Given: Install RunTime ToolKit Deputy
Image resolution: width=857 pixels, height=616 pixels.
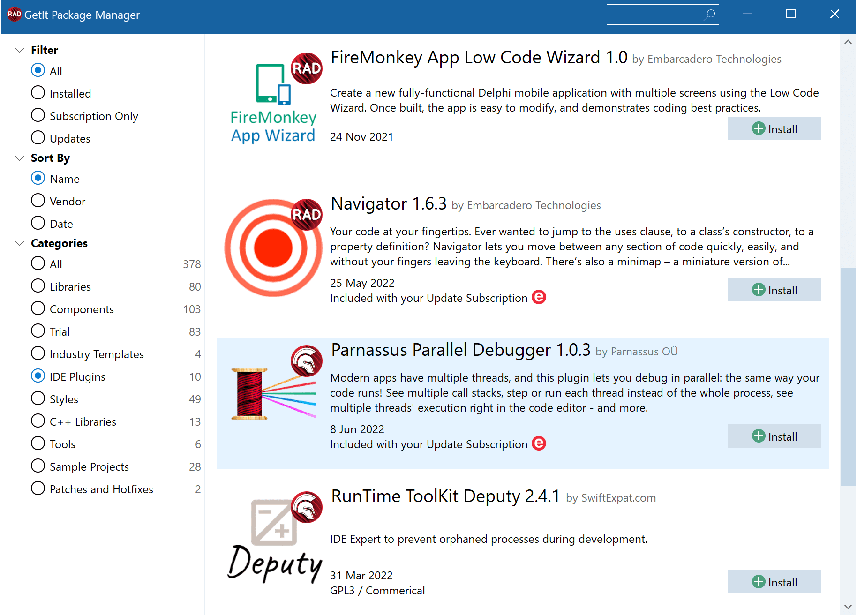Looking at the screenshot, I should point(774,582).
